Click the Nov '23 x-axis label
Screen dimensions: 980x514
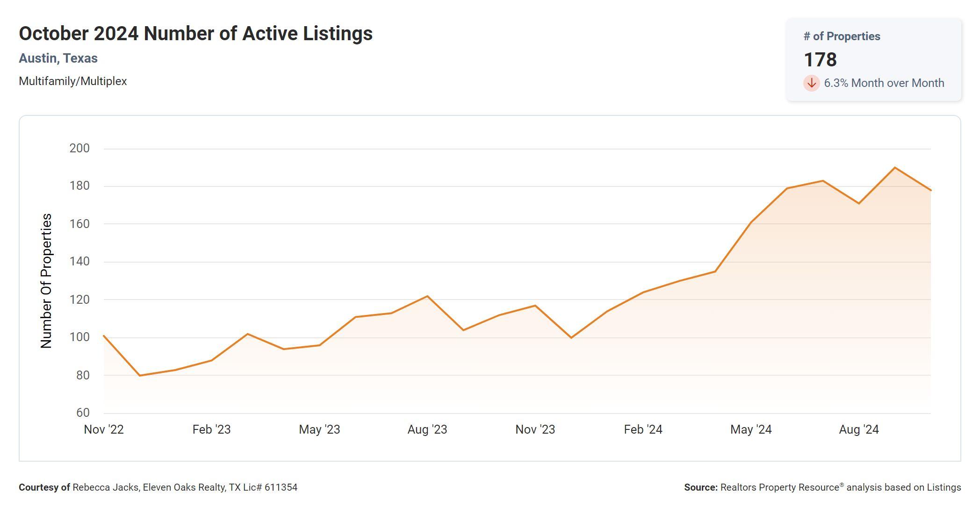point(535,429)
